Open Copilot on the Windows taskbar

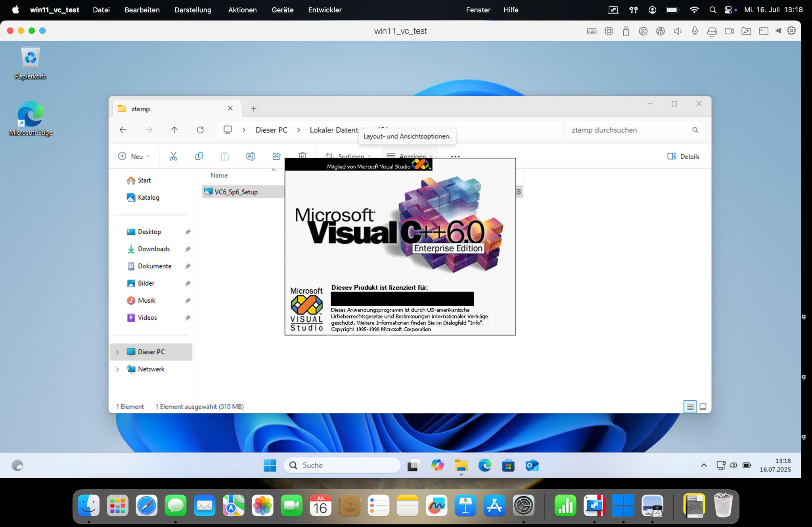pos(437,465)
